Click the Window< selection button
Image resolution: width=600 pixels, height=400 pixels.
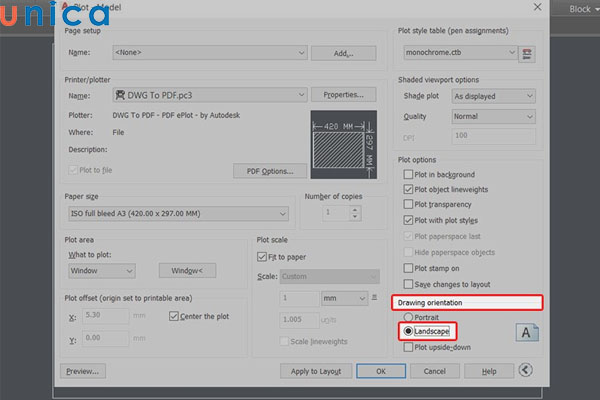coord(187,270)
